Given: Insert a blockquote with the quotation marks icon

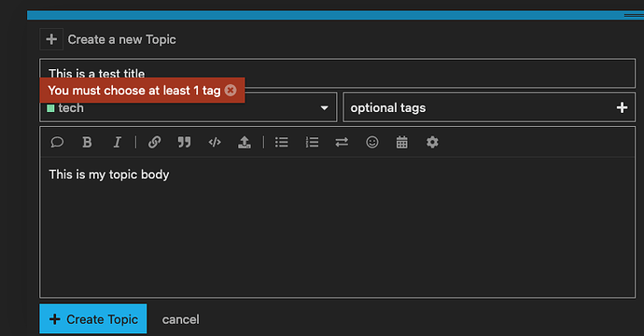Looking at the screenshot, I should click(x=185, y=142).
